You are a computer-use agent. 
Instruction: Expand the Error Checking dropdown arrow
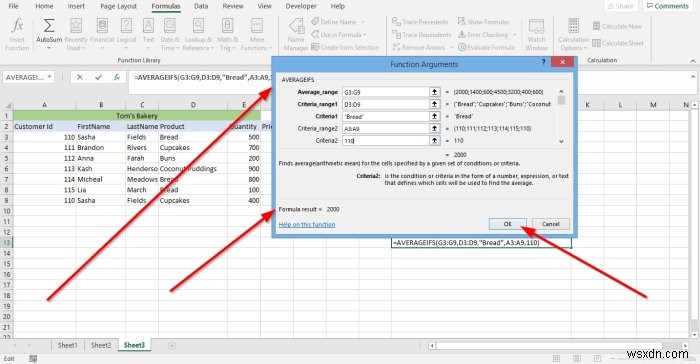click(x=514, y=35)
